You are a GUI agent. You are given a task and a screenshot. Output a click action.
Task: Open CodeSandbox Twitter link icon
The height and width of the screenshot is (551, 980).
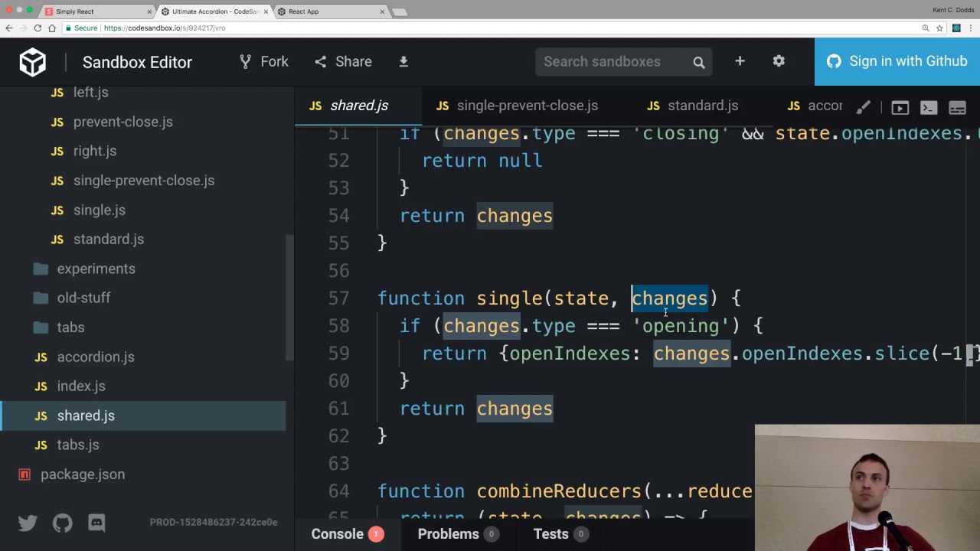click(x=28, y=523)
